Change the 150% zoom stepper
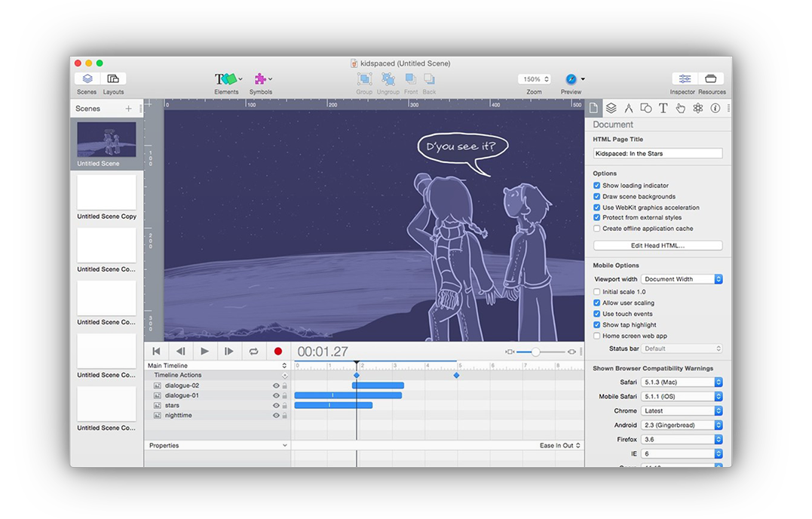 (x=535, y=79)
